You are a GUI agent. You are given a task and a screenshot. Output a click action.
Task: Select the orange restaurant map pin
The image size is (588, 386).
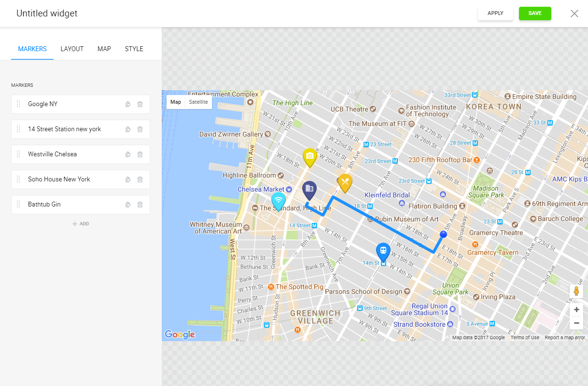(x=345, y=183)
